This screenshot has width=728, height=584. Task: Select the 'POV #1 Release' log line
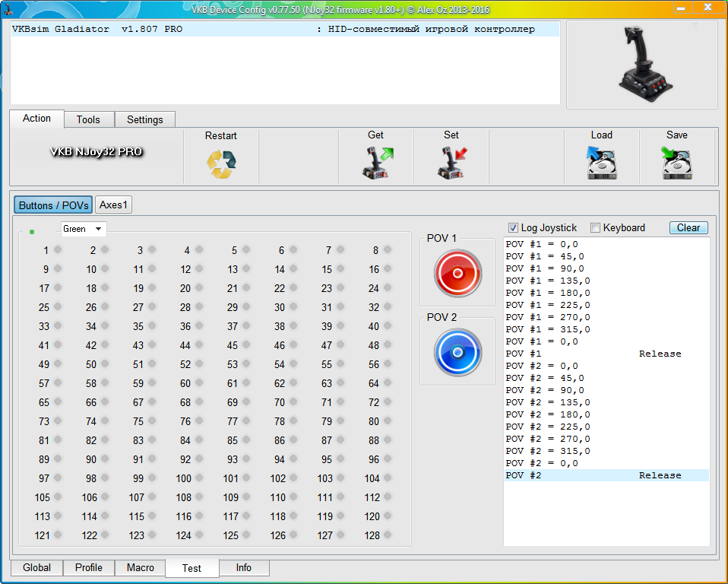[x=607, y=354]
